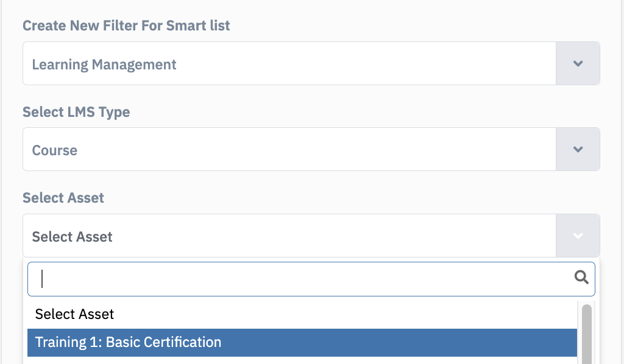The height and width of the screenshot is (364, 624).
Task: Open the Course LMS type dropdown
Action: pos(311,149)
